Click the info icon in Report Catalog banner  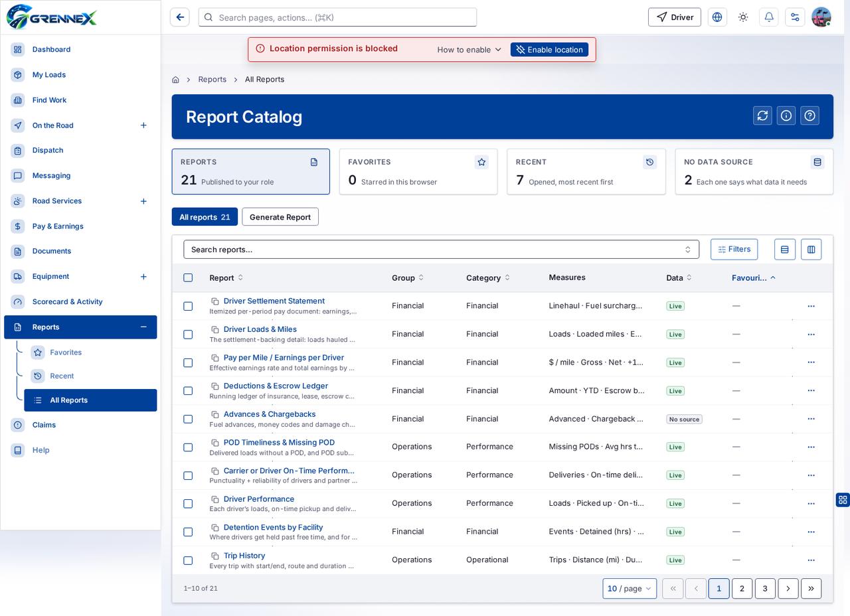786,116
